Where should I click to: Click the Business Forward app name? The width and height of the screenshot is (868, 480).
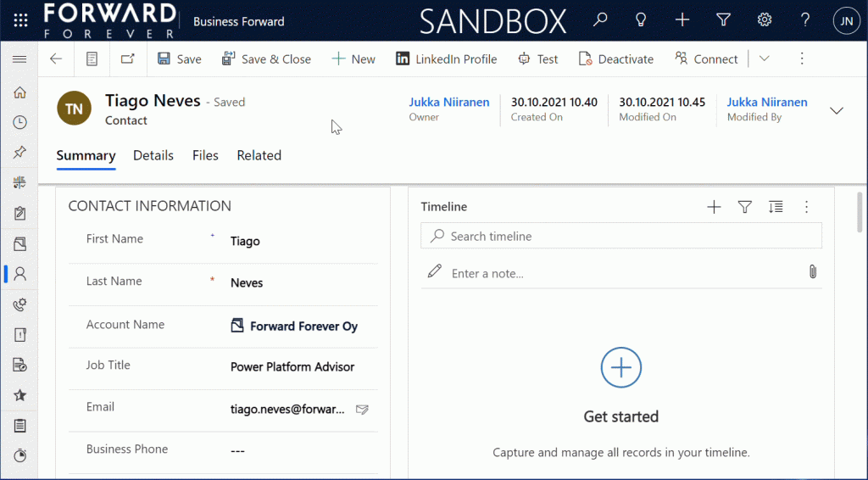238,21
